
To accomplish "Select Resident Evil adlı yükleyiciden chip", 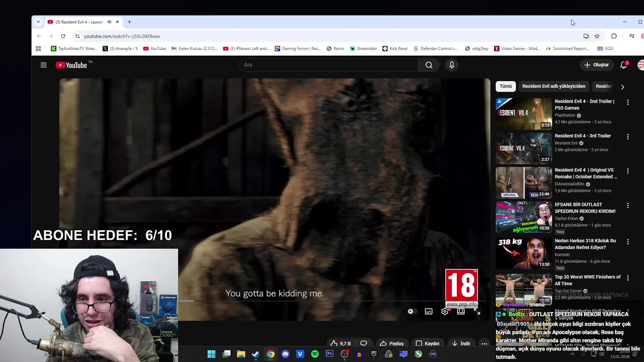I will tap(553, 86).
